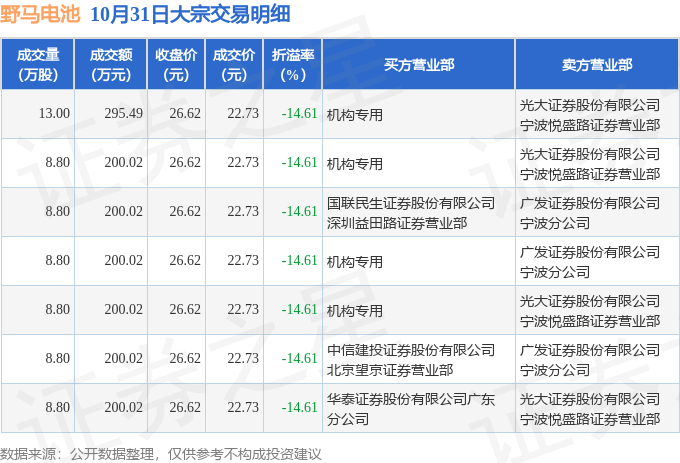Click '8.80' in the 中信建投证券 row
This screenshot has height=463, width=680.
pyautogui.click(x=58, y=359)
